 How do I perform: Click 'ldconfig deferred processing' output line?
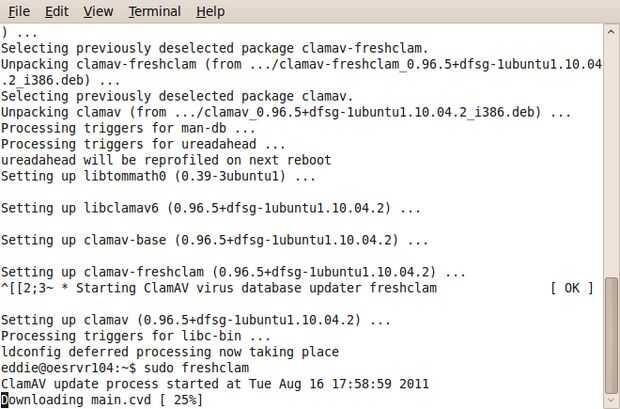(x=170, y=352)
